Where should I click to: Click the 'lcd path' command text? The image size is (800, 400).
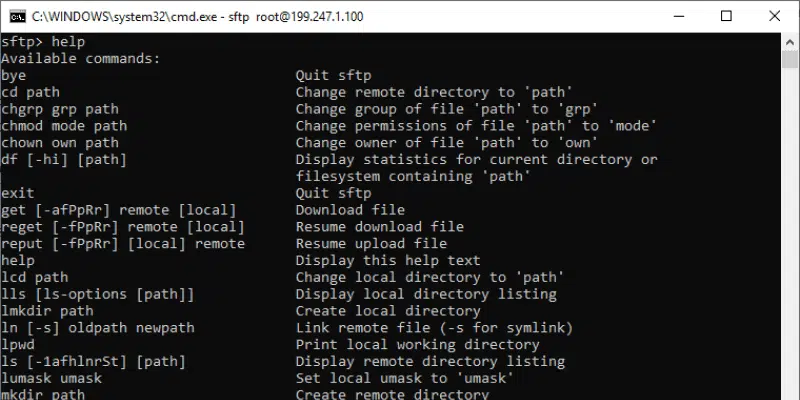click(x=35, y=277)
